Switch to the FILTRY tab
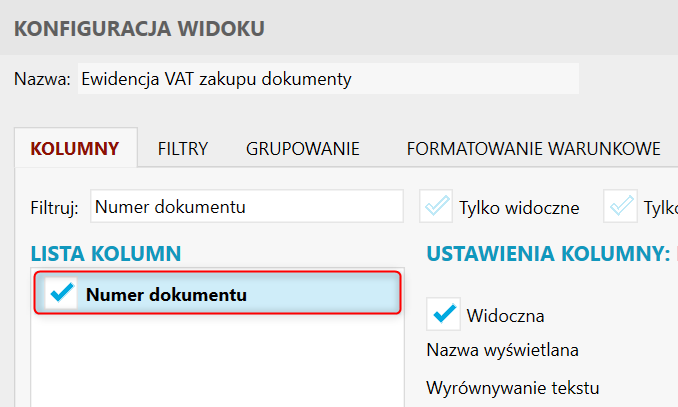Screen dimensions: 678x407 (182, 149)
